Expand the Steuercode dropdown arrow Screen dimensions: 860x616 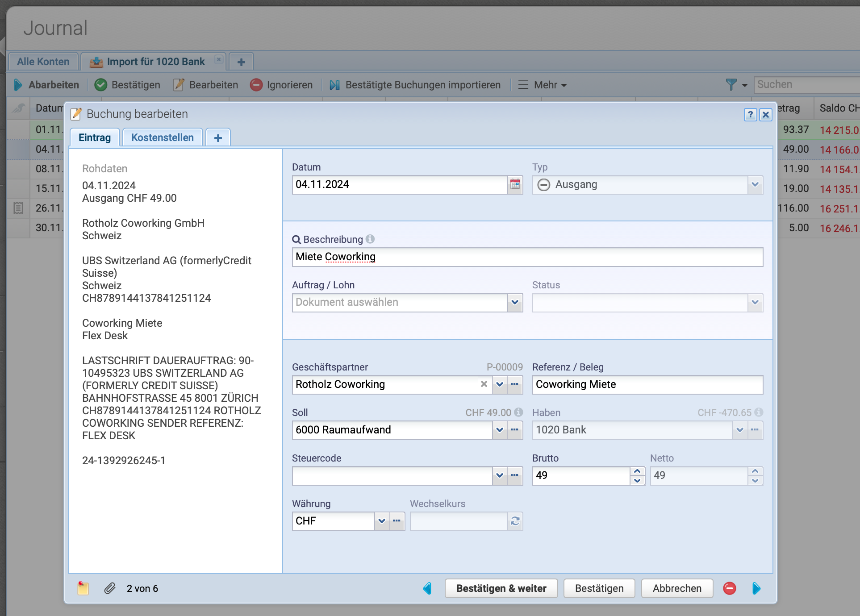[500, 475]
